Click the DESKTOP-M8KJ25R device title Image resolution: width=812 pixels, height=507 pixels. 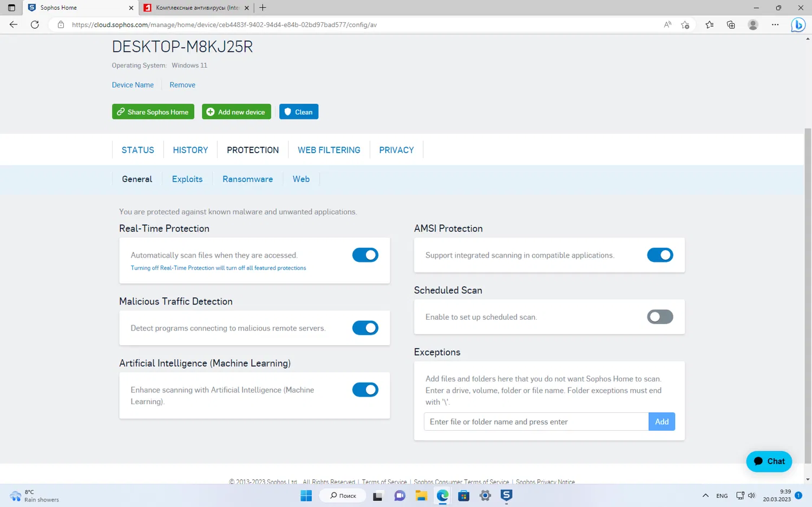tap(182, 47)
